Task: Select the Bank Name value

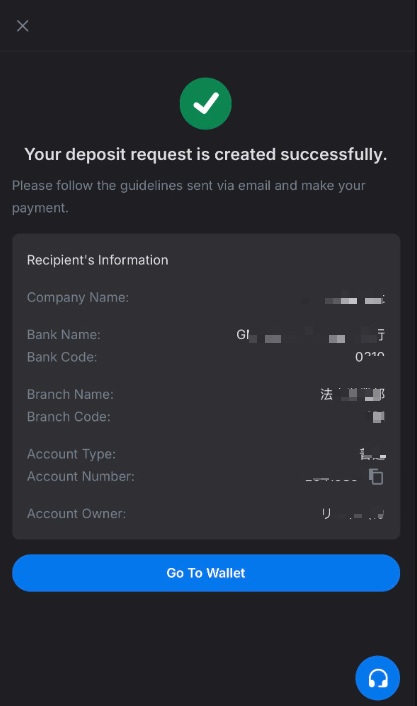Action: [310, 335]
